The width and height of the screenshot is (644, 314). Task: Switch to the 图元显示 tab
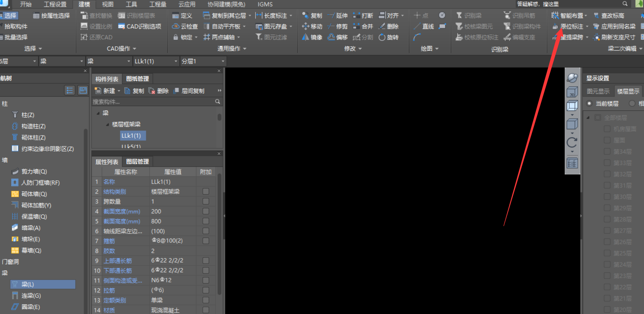coord(598,91)
